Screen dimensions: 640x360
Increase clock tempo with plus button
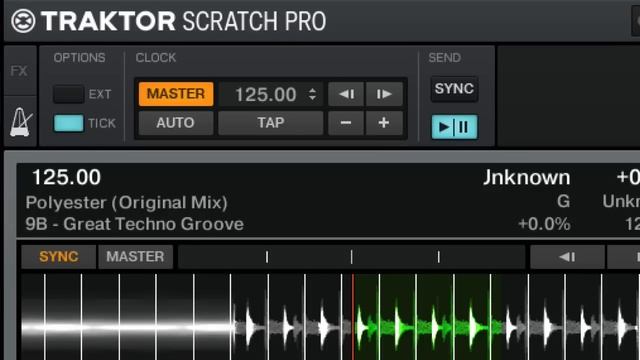coord(384,123)
